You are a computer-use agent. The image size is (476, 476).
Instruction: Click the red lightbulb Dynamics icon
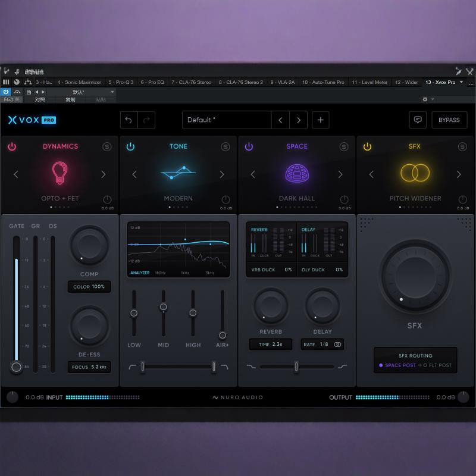pyautogui.click(x=60, y=173)
